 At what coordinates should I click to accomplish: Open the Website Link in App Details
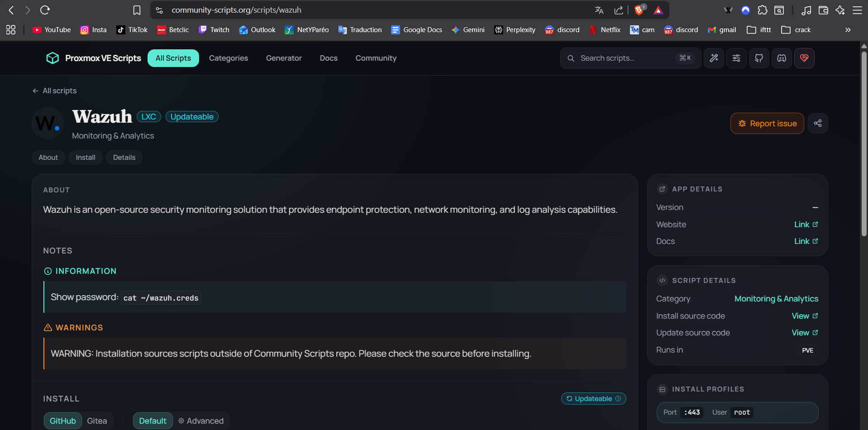(x=806, y=225)
